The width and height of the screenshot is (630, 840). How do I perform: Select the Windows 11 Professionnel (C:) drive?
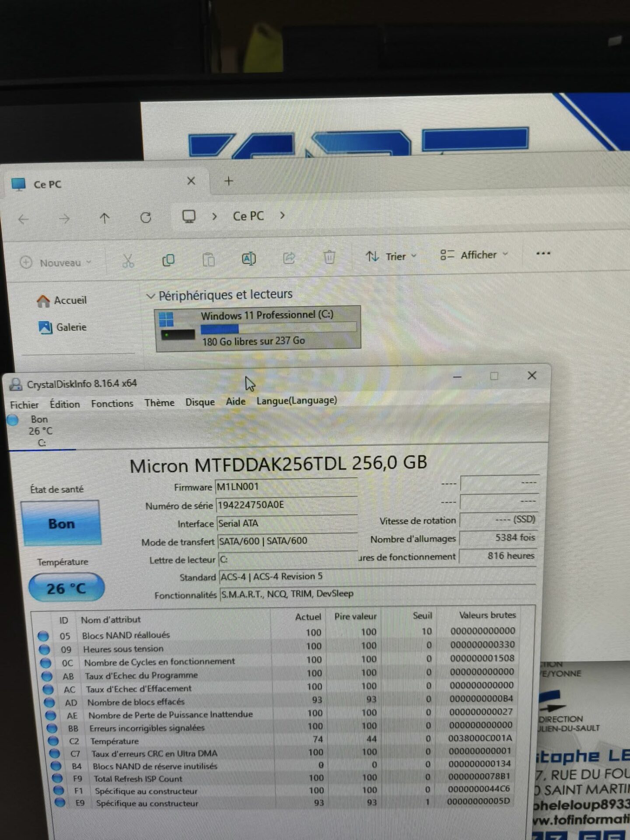click(x=258, y=328)
